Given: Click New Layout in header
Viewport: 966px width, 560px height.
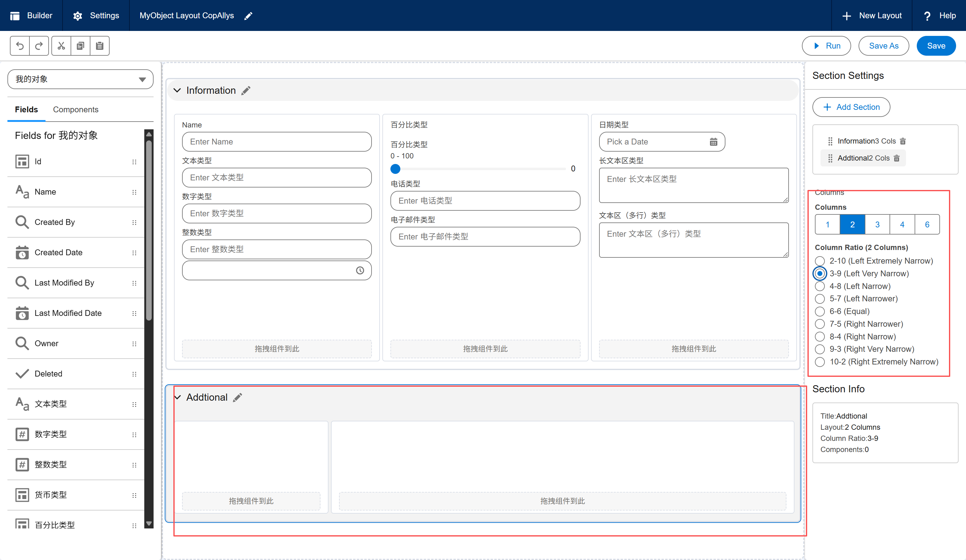Looking at the screenshot, I should tap(872, 16).
